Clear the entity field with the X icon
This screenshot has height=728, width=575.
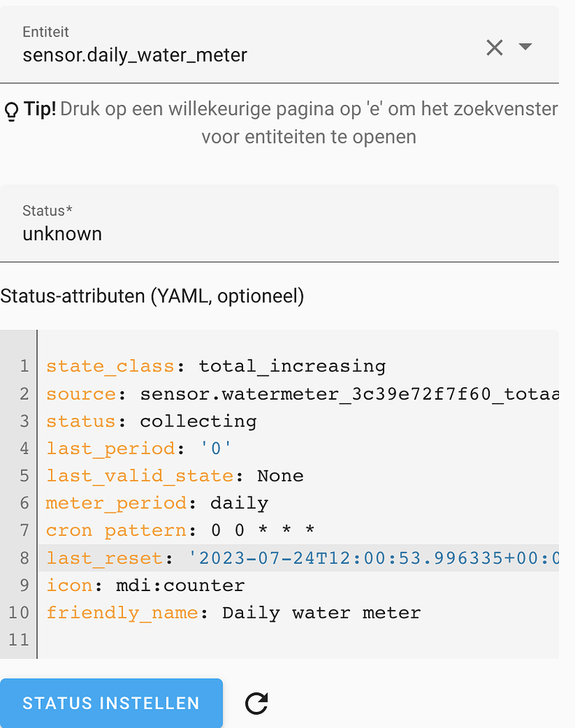pyautogui.click(x=494, y=47)
